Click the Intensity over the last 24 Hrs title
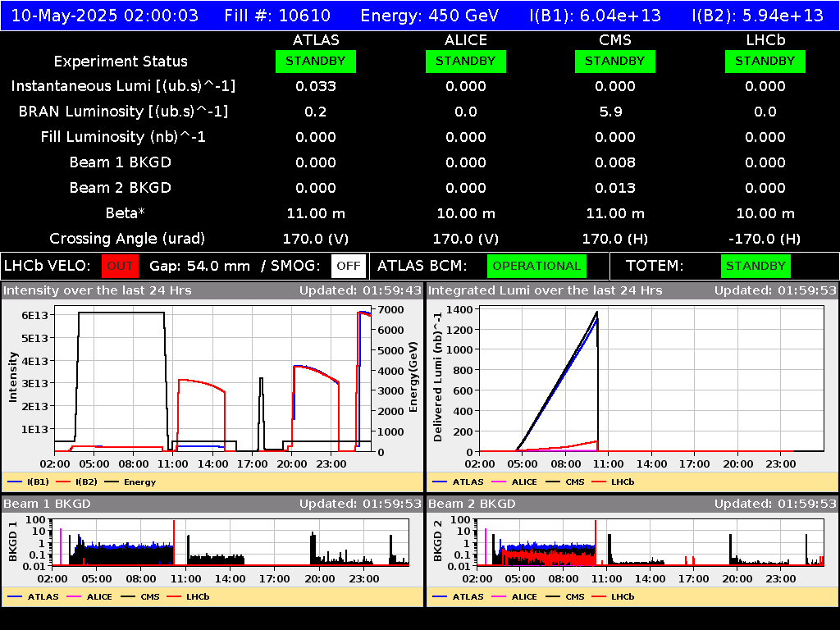This screenshot has width=840, height=630. click(x=97, y=291)
